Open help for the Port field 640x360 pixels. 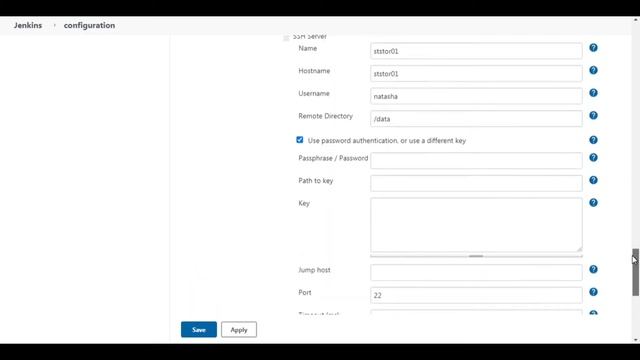593,292
